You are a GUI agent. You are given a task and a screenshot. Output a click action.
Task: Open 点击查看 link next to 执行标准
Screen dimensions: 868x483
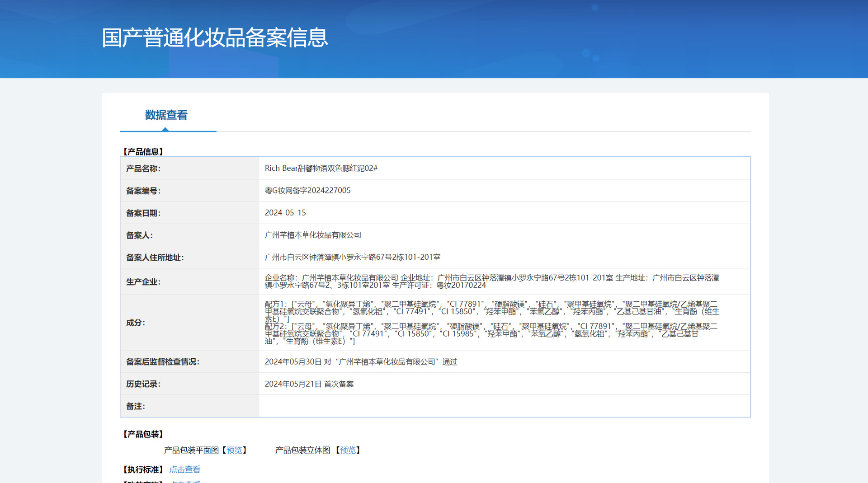tap(184, 469)
